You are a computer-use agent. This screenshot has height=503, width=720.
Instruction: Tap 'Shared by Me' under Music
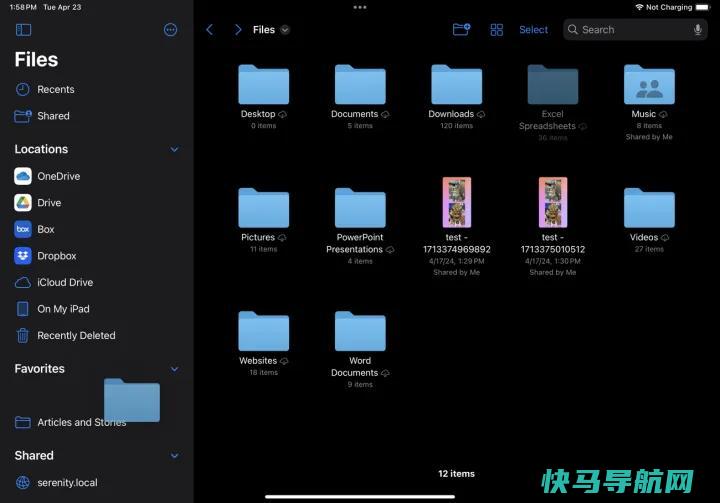click(649, 137)
